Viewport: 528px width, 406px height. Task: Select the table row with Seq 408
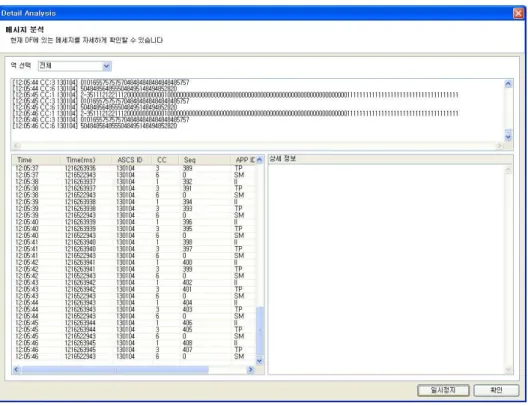(x=134, y=343)
